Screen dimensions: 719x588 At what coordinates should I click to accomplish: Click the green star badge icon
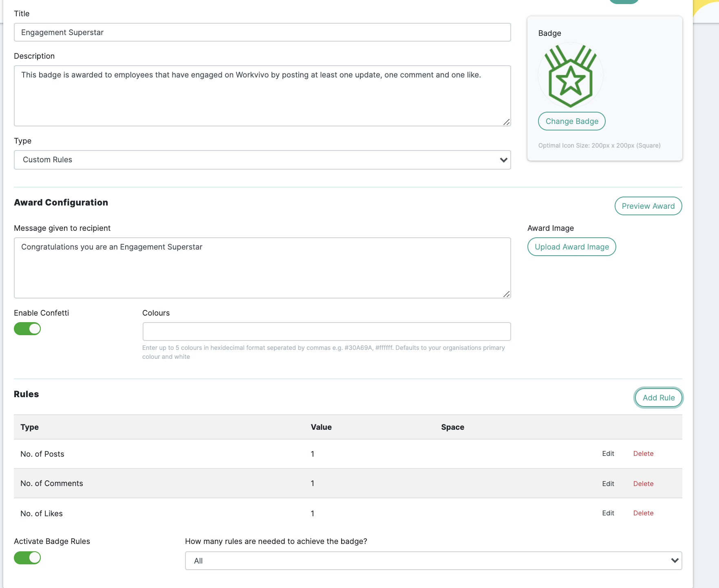[571, 75]
